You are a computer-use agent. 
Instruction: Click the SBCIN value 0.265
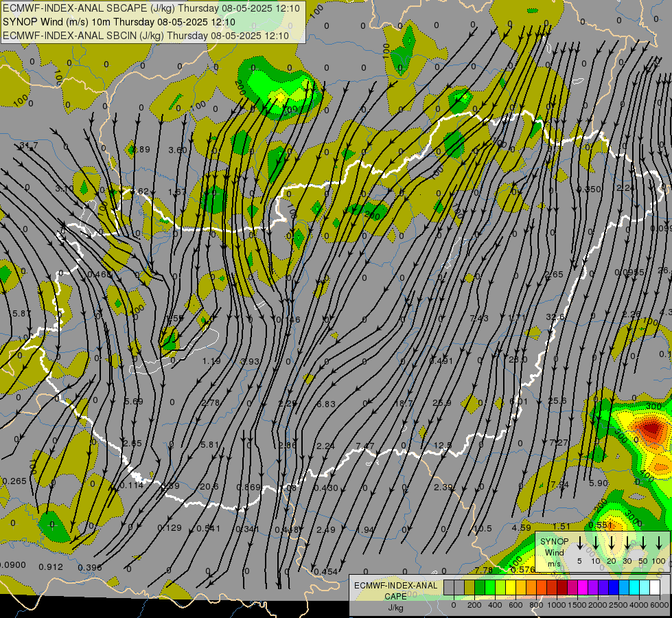pos(14,481)
